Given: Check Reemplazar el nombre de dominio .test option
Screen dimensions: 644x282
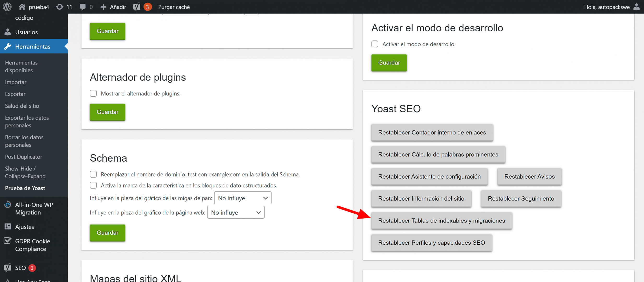Looking at the screenshot, I should [93, 174].
